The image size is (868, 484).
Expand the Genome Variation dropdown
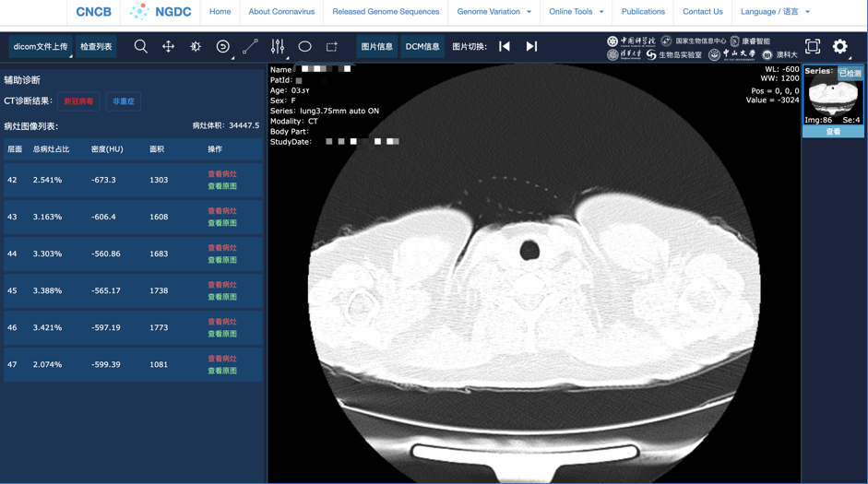(x=493, y=12)
